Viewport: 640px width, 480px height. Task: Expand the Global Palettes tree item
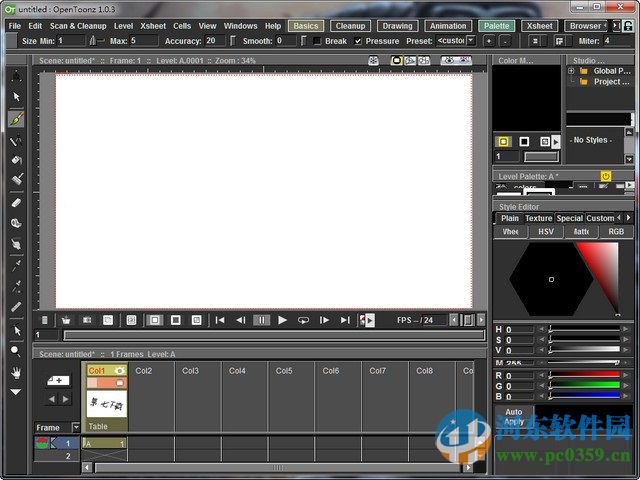(x=571, y=71)
